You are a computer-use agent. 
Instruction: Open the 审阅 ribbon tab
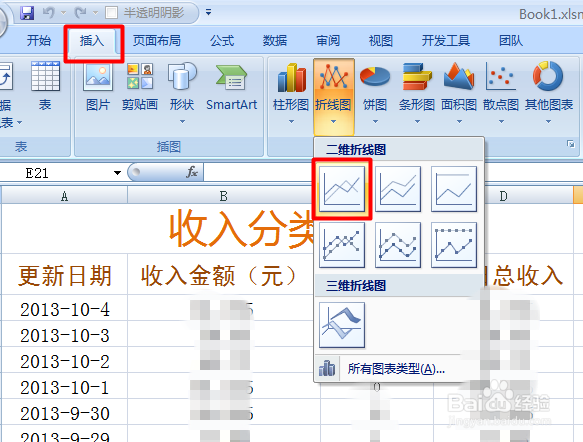pos(328,41)
